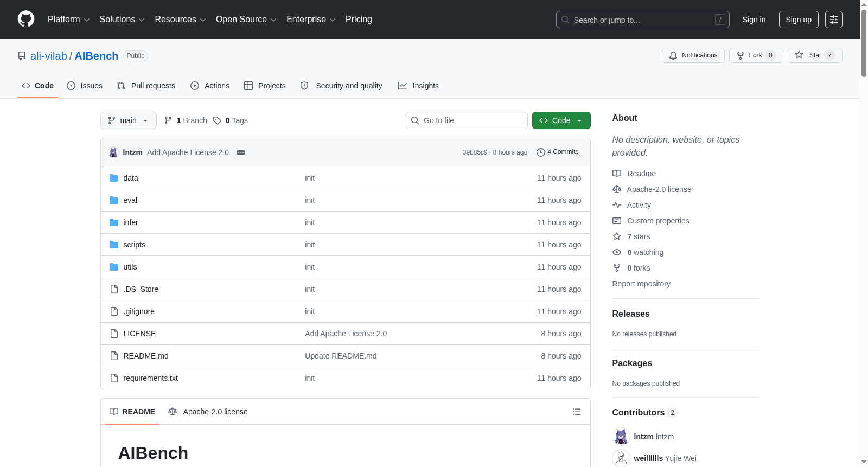Open the README.md file
The image size is (868, 467).
click(x=146, y=356)
